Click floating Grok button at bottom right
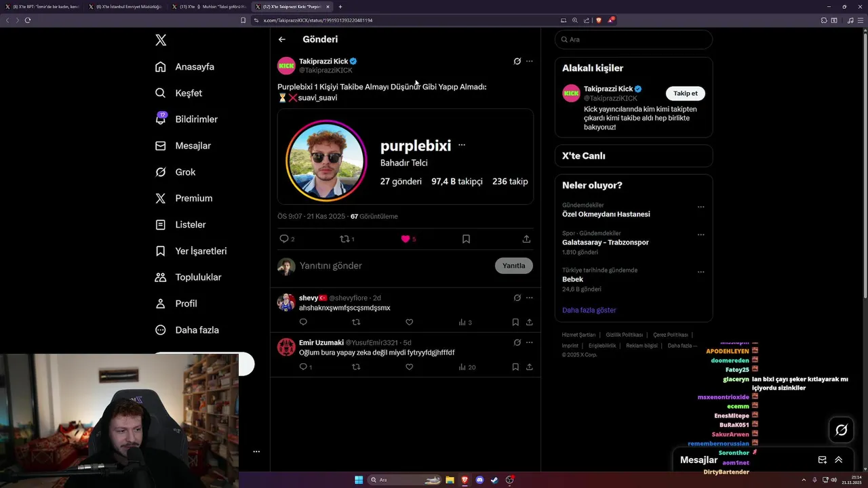868x488 pixels. click(842, 430)
